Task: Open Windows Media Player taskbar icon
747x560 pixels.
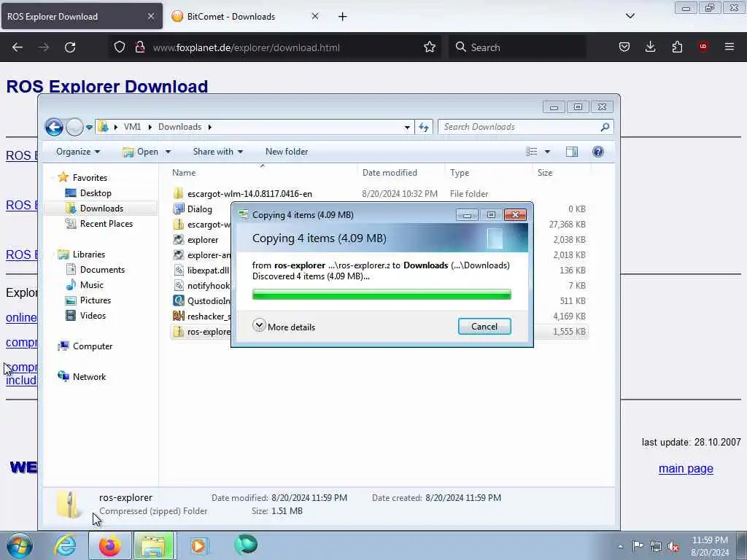Action: (x=198, y=545)
